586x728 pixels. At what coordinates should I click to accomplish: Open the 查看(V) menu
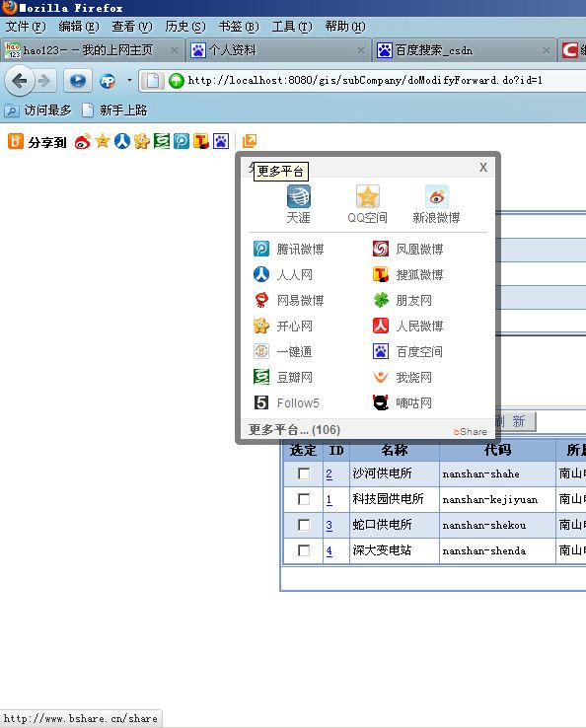132,27
